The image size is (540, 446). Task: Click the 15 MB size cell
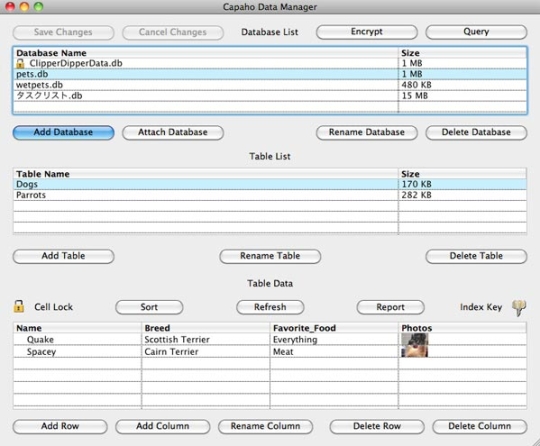click(x=463, y=96)
